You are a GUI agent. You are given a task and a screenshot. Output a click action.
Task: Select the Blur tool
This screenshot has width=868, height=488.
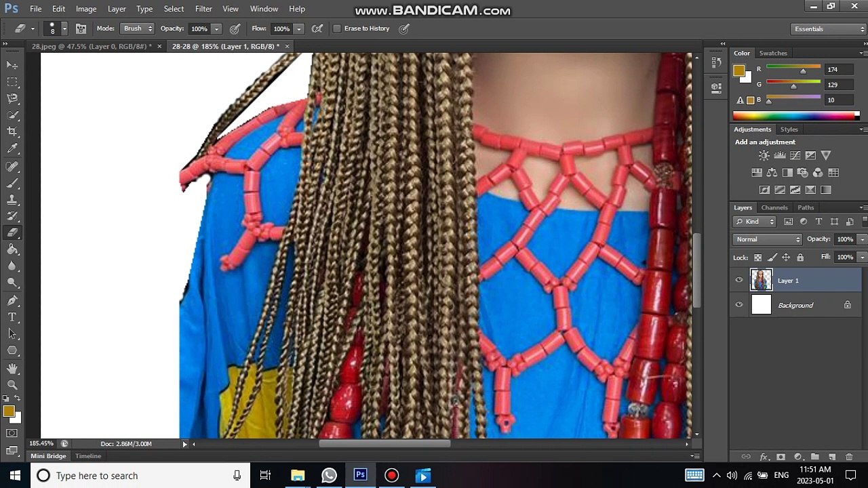(12, 266)
